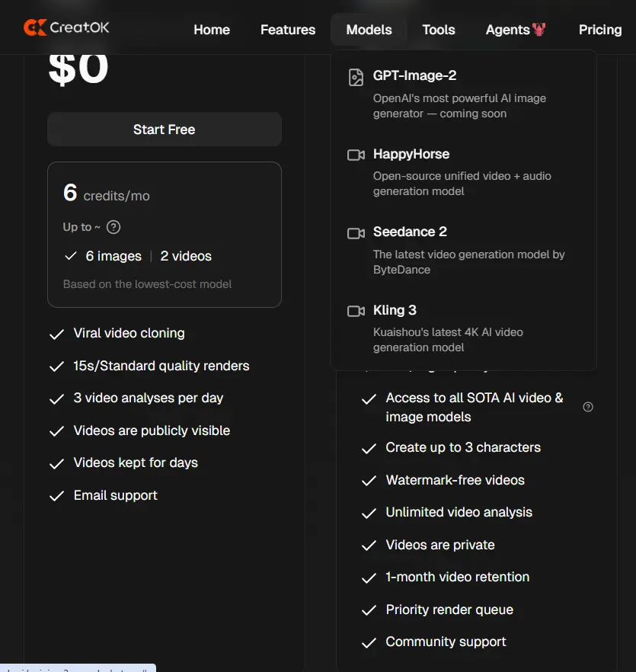
Task: Click the video camera icon beside Seedance 2
Action: [x=356, y=233]
